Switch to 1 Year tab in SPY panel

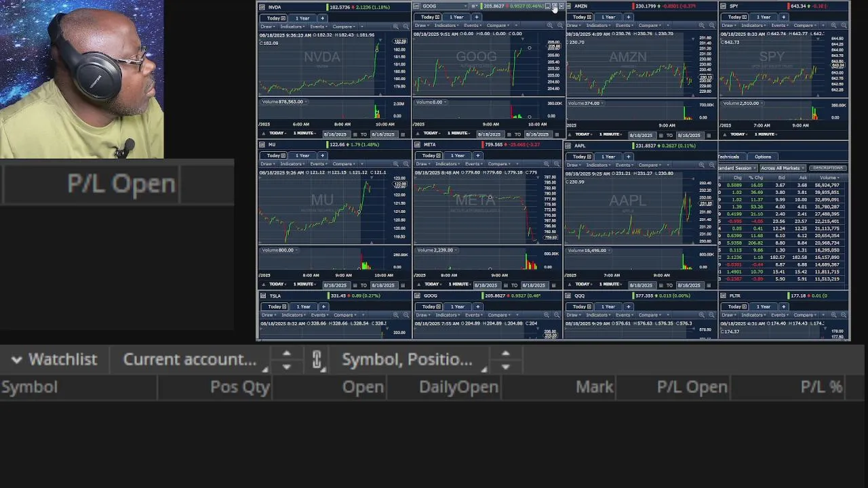click(x=764, y=17)
